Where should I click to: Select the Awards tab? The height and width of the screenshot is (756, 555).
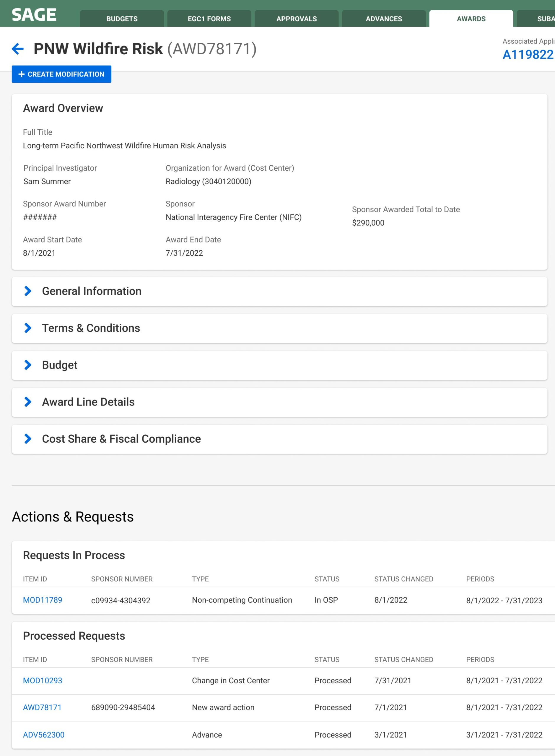tap(471, 19)
